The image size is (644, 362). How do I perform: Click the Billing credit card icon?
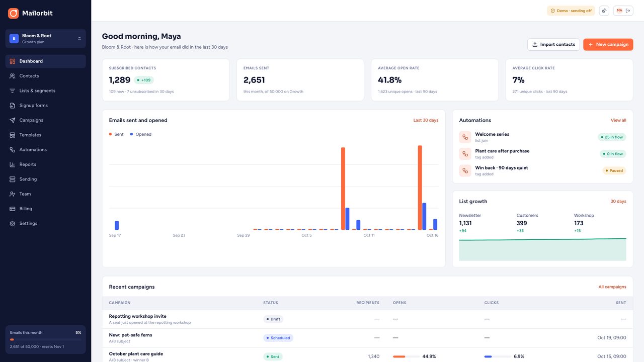coord(13,209)
